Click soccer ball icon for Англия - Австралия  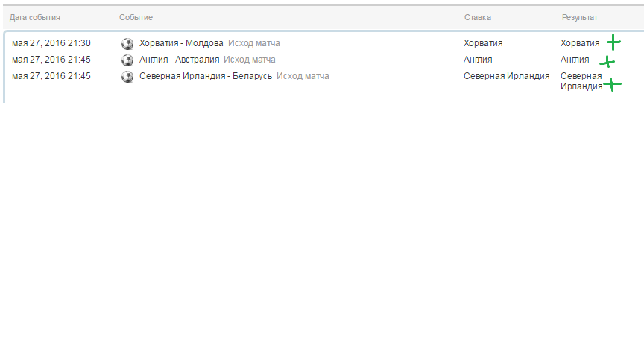pyautogui.click(x=127, y=60)
